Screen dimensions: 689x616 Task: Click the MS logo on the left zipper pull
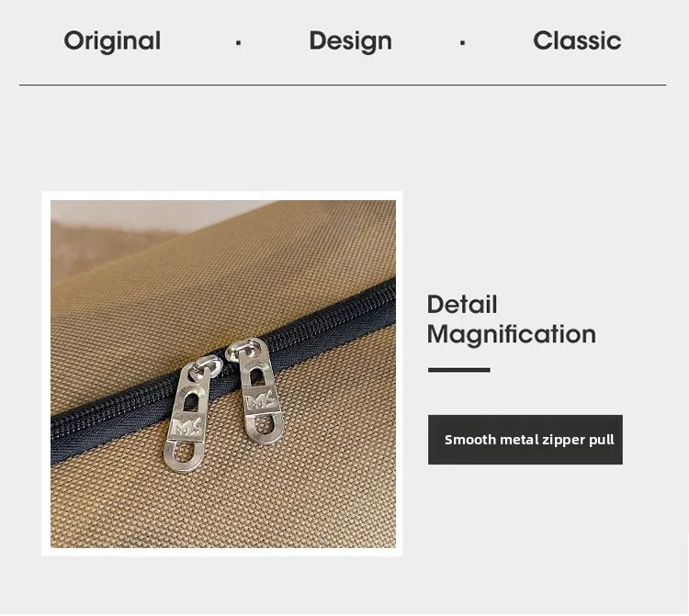coord(187,426)
